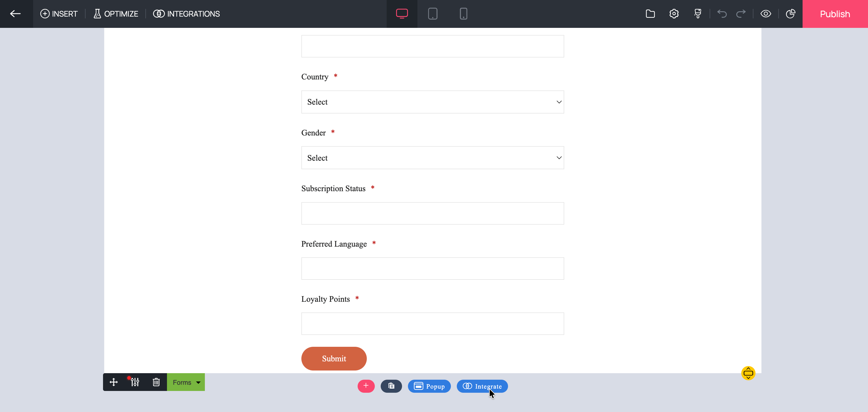The height and width of the screenshot is (412, 868).
Task: Click the Country label
Action: pos(315,77)
